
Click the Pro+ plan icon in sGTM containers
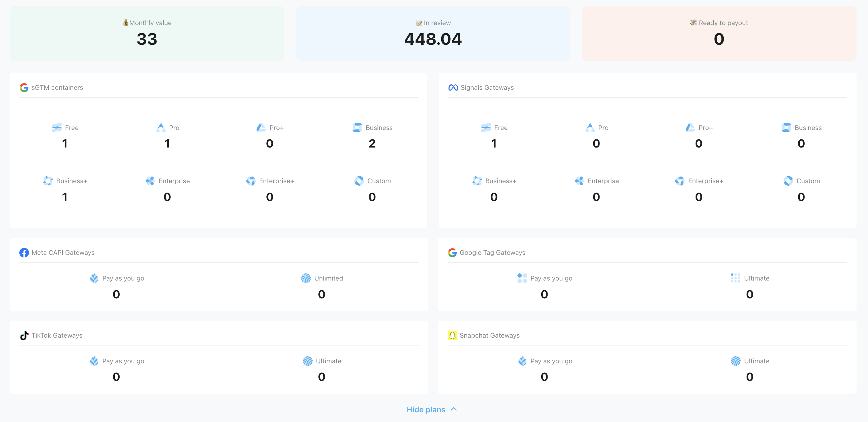click(261, 128)
